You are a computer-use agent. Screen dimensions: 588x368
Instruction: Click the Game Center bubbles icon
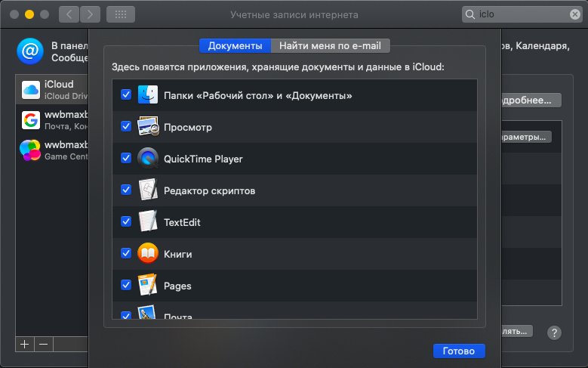[x=30, y=150]
